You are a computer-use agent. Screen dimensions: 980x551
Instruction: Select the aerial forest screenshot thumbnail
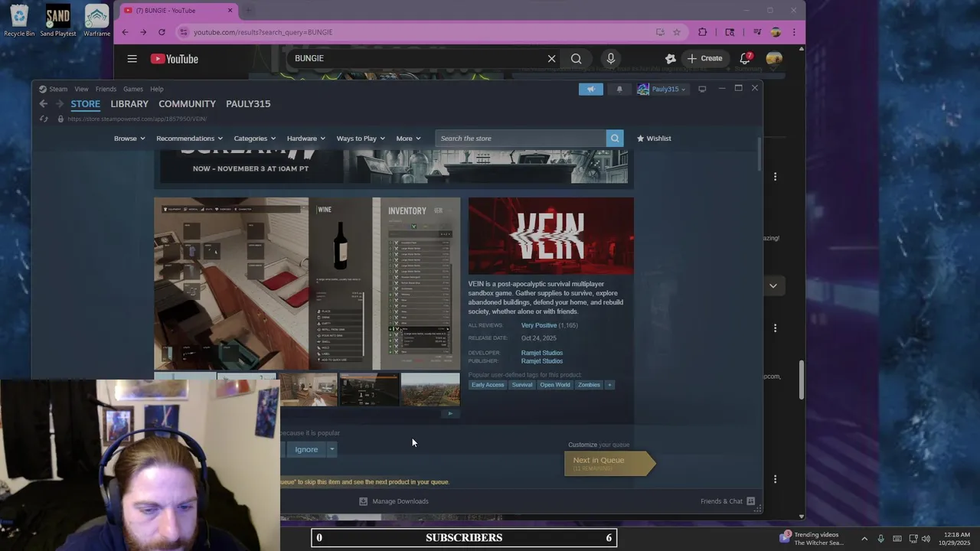430,390
